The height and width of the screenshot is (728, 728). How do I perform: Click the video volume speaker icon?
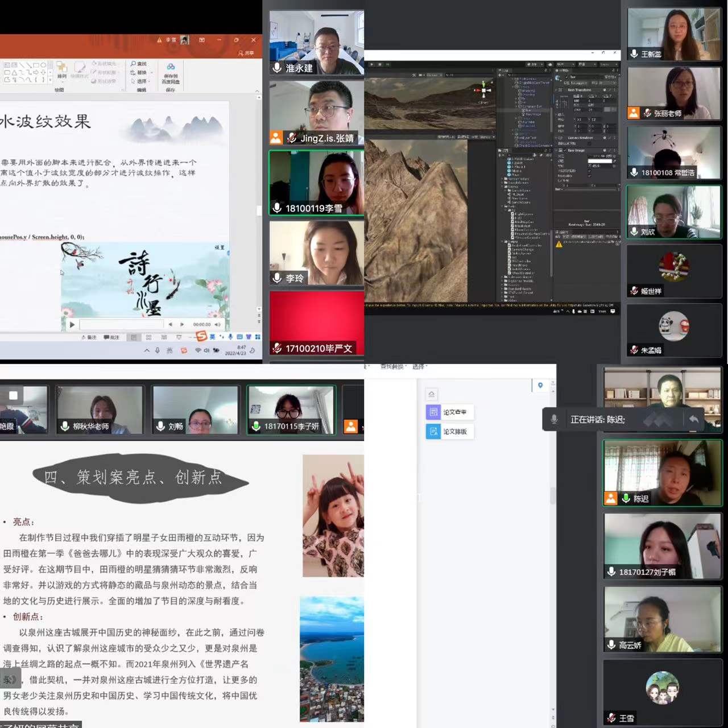[x=217, y=325]
